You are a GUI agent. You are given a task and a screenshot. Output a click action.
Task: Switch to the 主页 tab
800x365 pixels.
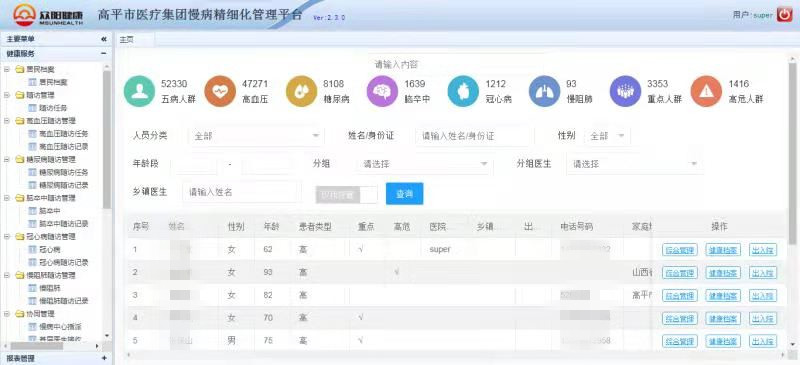point(127,39)
